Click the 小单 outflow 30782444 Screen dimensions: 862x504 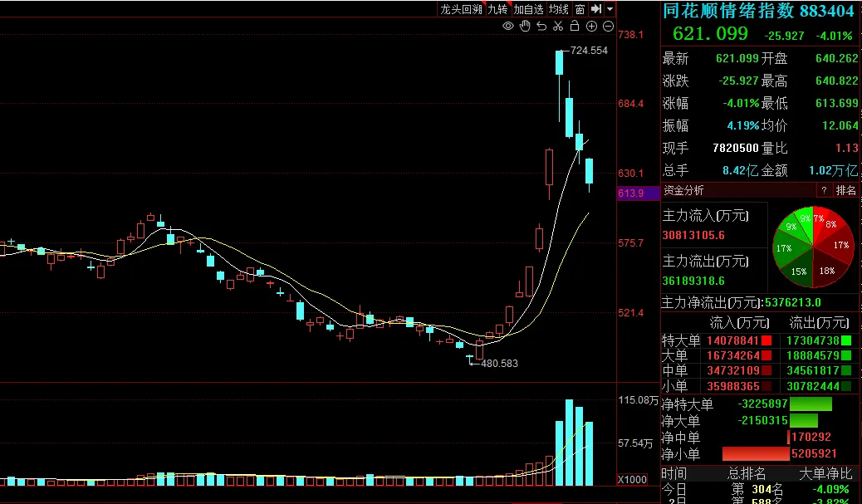(813, 386)
